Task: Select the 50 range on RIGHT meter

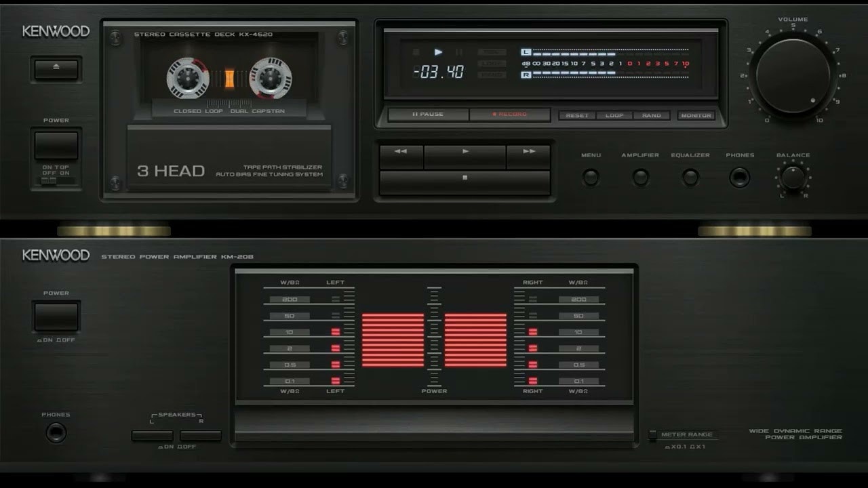Action: click(578, 316)
